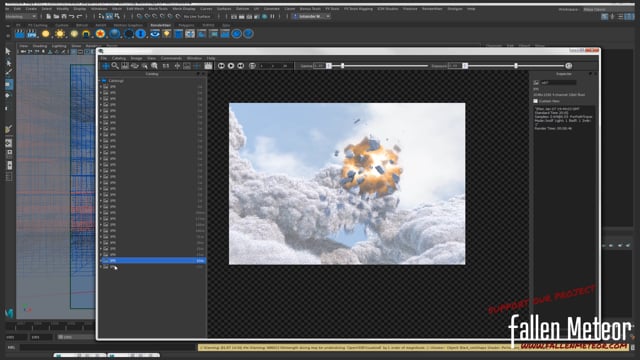Toggle the Custom View checkbox in the Inspector

tap(536, 101)
